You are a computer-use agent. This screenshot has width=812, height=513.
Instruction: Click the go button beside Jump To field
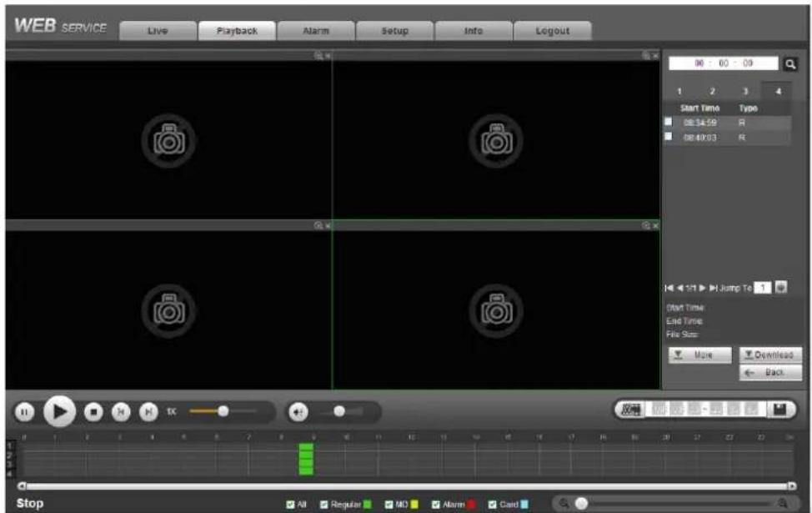pos(781,287)
